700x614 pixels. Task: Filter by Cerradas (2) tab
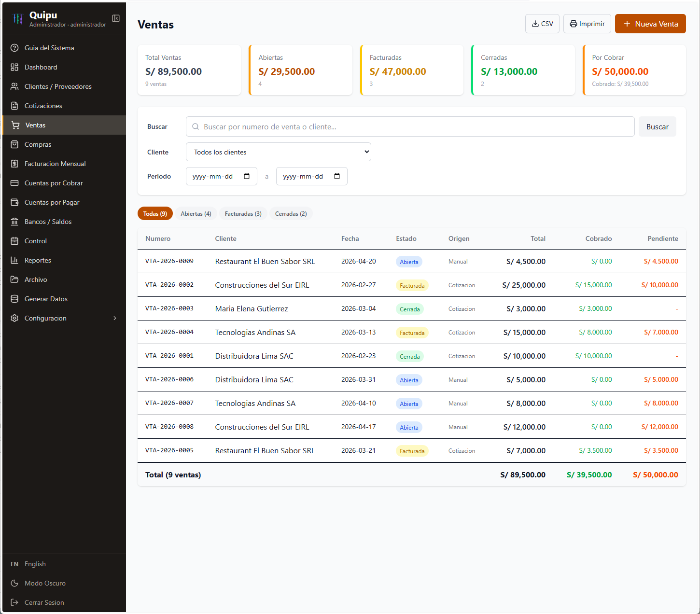tap(291, 213)
